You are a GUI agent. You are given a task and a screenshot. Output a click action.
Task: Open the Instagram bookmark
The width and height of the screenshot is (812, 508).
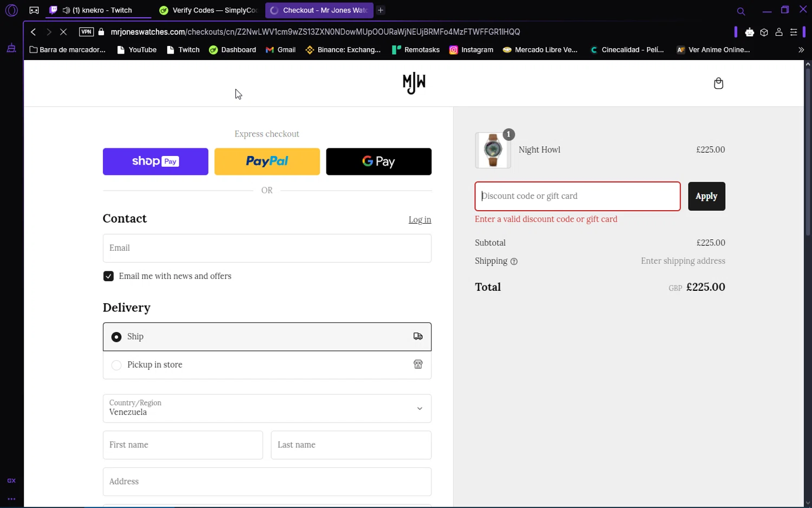[472, 50]
